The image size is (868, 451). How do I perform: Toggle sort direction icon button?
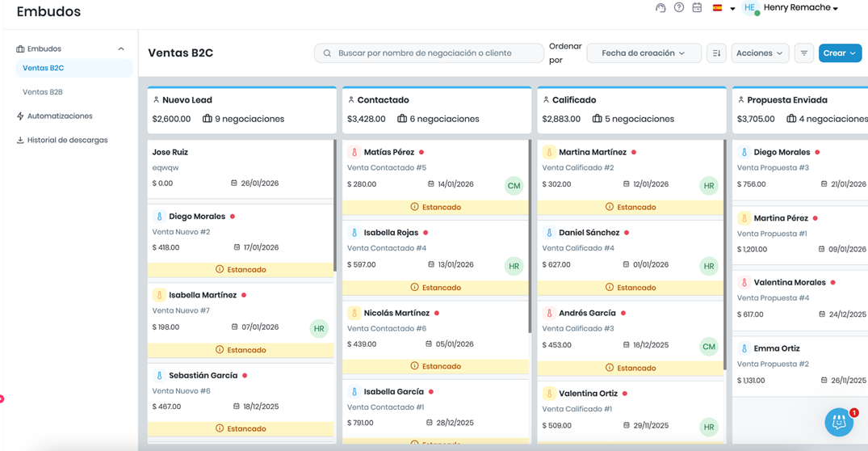click(x=716, y=53)
